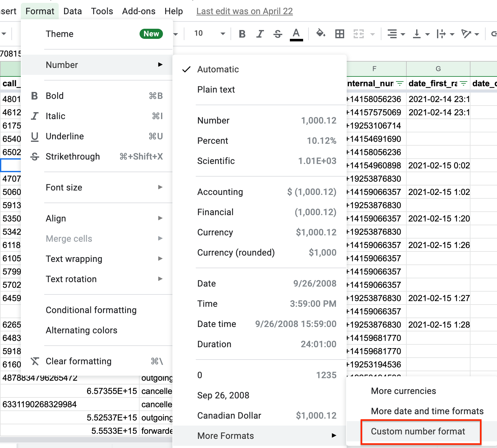Choose Clear formatting
The width and height of the screenshot is (497, 448).
97,361
